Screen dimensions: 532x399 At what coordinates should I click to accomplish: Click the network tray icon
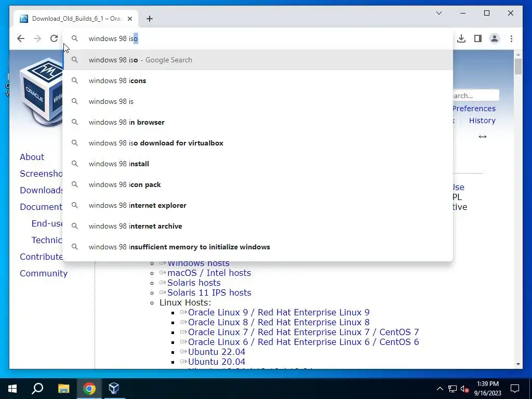tap(453, 389)
